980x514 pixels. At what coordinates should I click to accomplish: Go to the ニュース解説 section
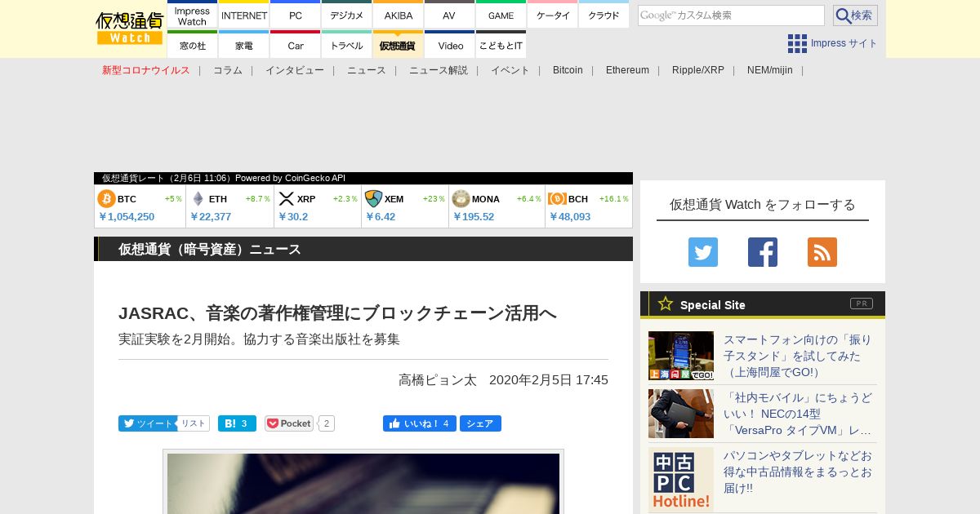pyautogui.click(x=439, y=70)
